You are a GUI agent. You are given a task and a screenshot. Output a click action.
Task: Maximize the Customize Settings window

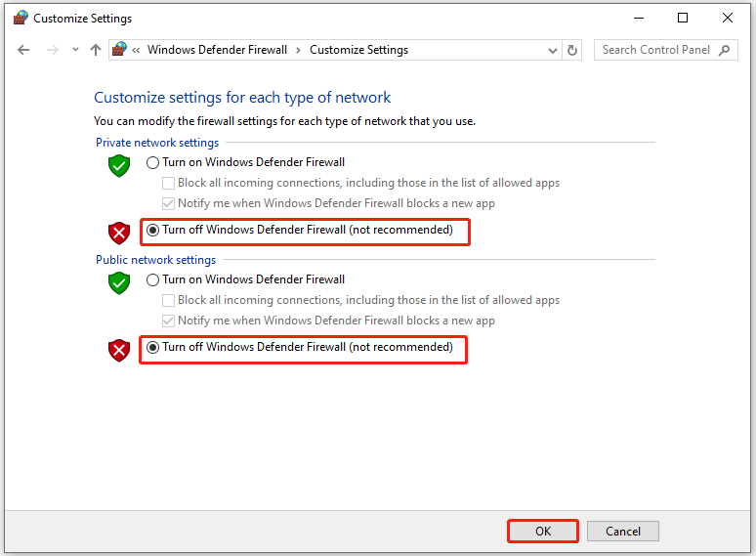click(683, 18)
